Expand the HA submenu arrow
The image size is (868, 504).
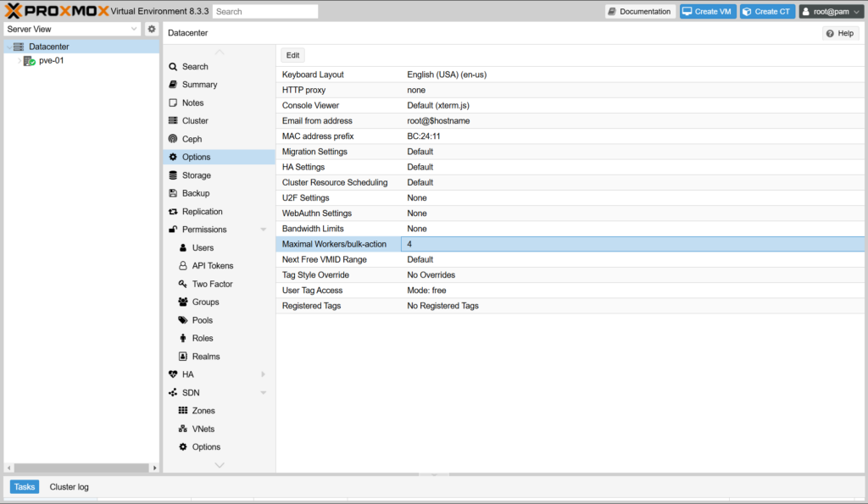click(263, 374)
